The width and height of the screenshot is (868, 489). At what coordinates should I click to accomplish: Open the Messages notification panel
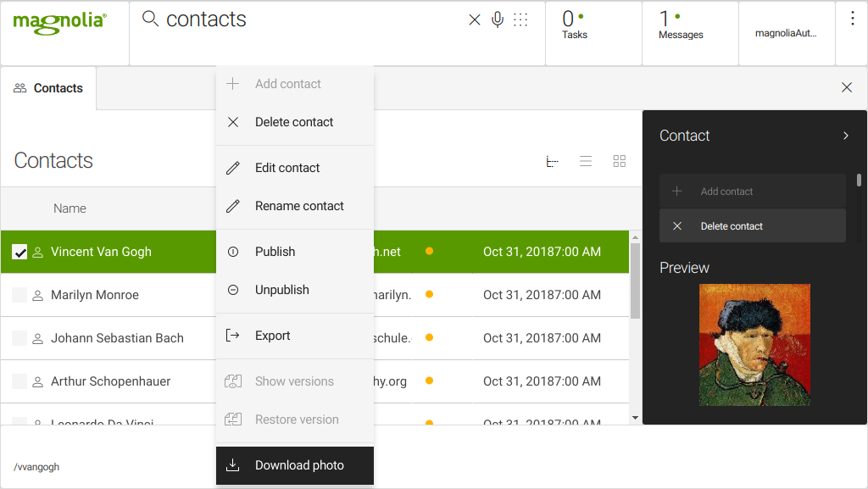(x=681, y=25)
